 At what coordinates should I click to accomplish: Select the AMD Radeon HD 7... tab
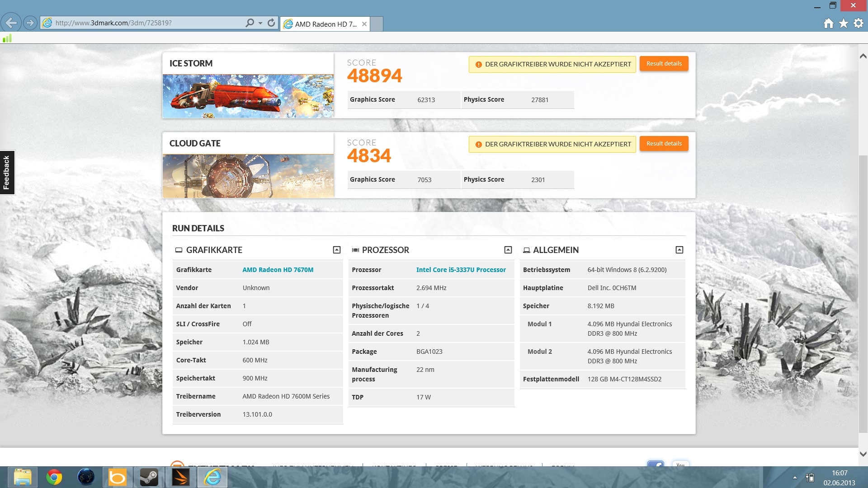click(x=325, y=24)
